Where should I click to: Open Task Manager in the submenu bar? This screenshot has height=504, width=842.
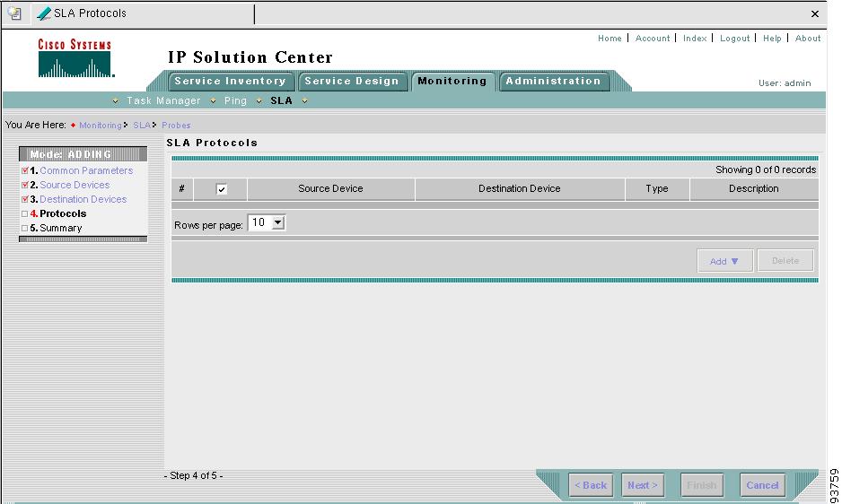point(163,101)
